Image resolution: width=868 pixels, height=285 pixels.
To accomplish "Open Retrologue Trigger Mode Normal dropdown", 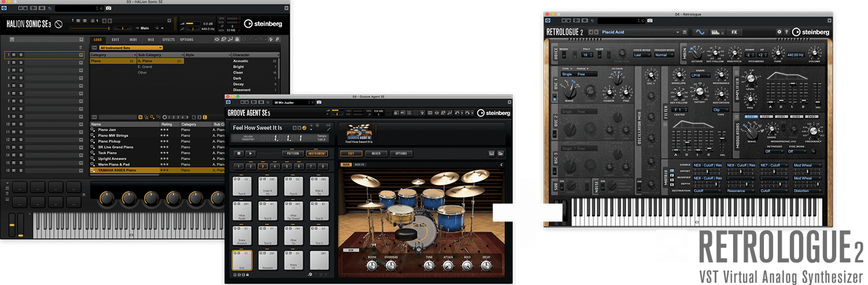I will [x=664, y=55].
